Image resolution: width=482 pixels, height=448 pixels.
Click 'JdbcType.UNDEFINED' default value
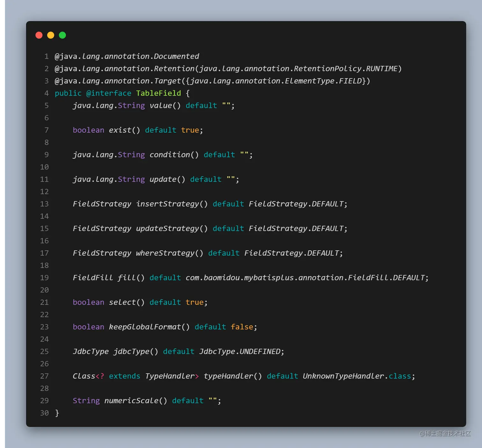240,351
